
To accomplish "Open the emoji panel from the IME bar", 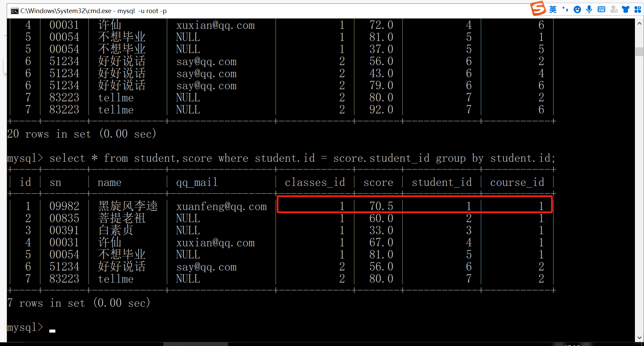I will pos(577,9).
